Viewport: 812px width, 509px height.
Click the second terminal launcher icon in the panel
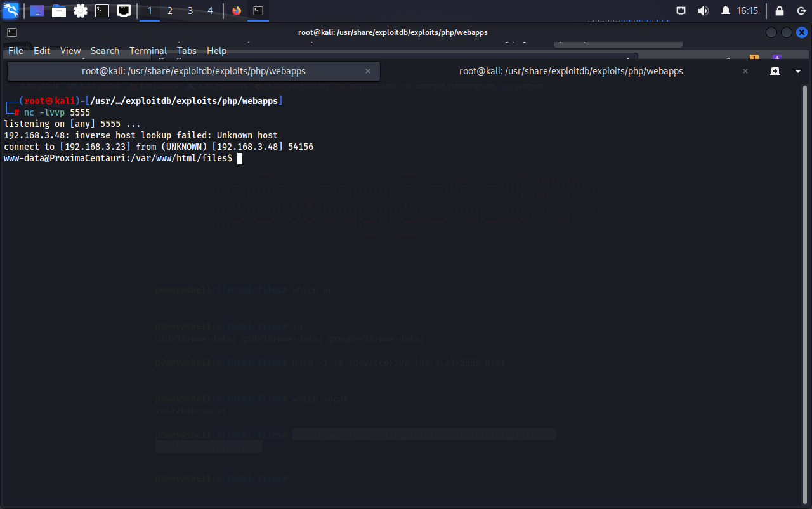coord(124,11)
